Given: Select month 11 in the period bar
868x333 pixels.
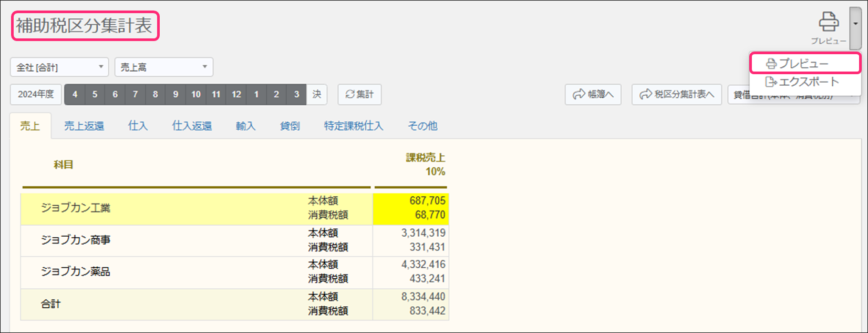Looking at the screenshot, I should click(x=216, y=94).
